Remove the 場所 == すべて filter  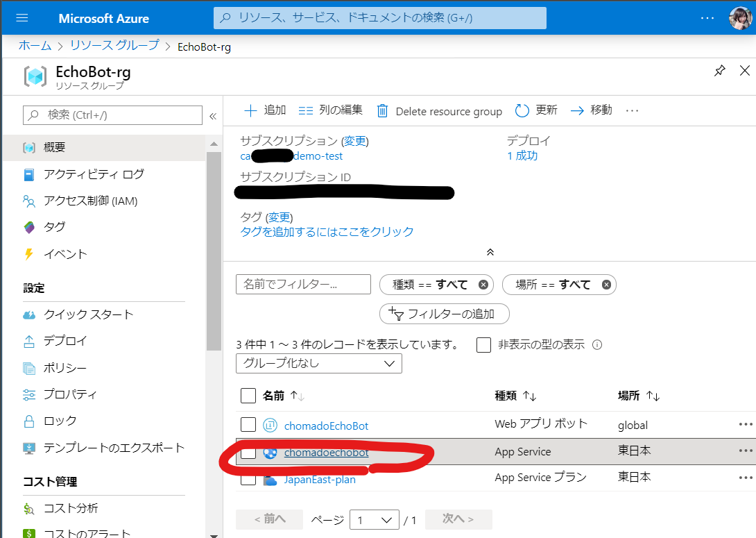[x=606, y=285]
